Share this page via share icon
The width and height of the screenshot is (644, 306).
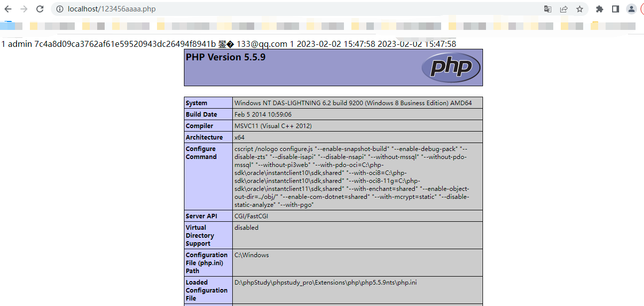click(x=564, y=9)
